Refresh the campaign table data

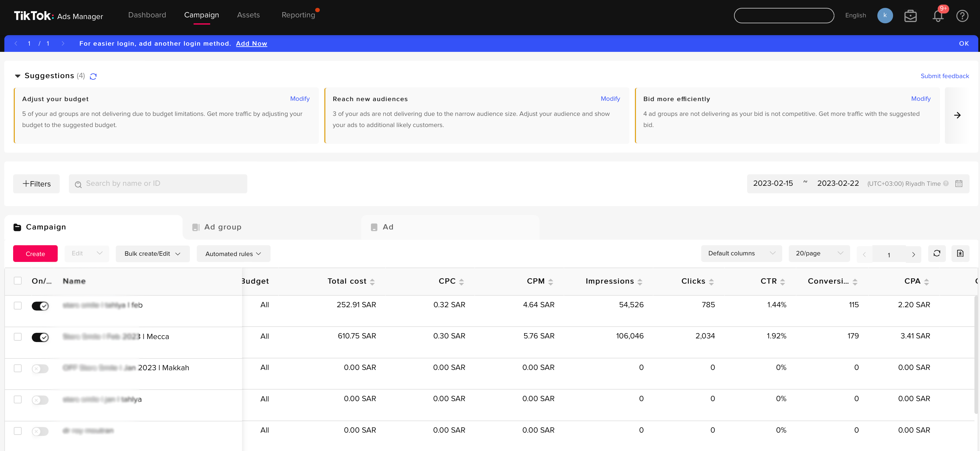[x=937, y=253]
